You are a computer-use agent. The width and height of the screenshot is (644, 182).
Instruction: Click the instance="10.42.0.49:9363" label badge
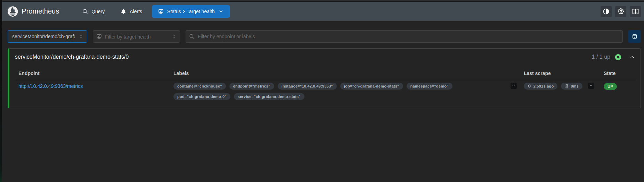[x=307, y=86]
